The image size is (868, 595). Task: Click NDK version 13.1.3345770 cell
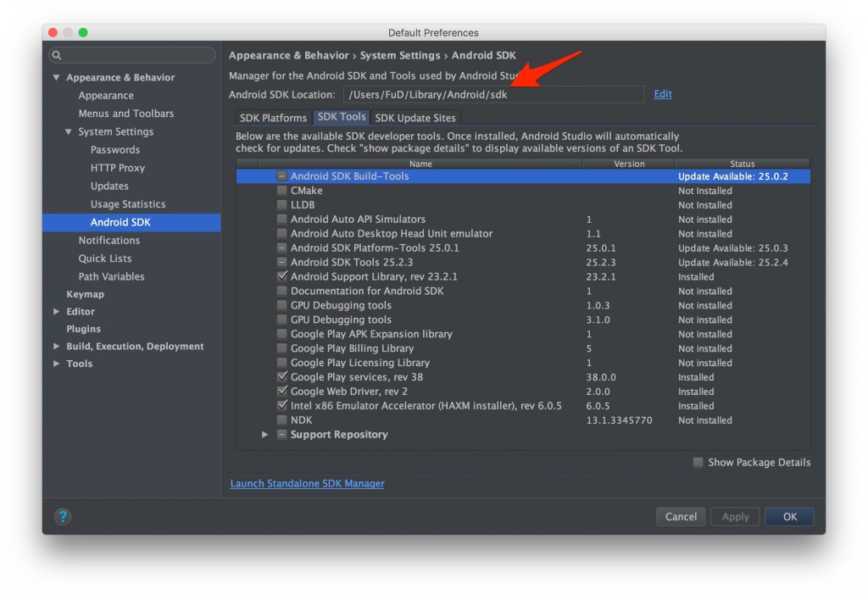(619, 420)
